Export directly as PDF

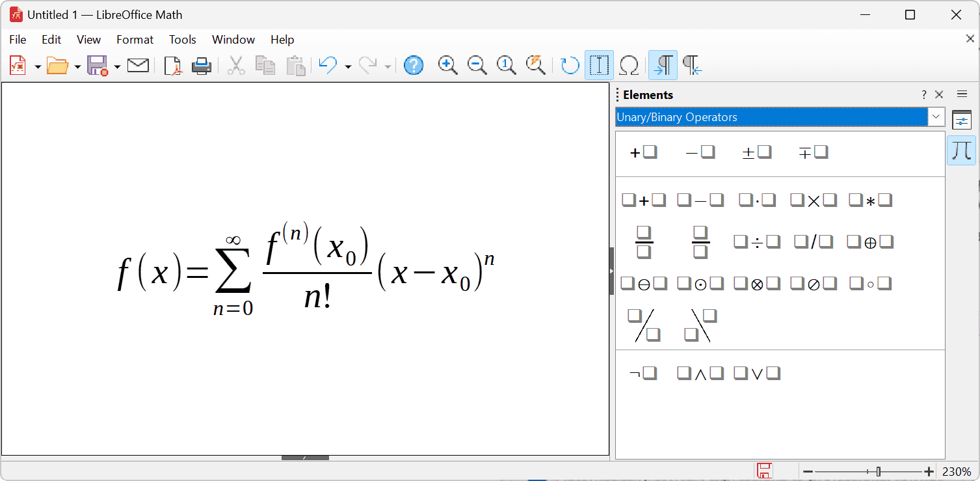[173, 65]
